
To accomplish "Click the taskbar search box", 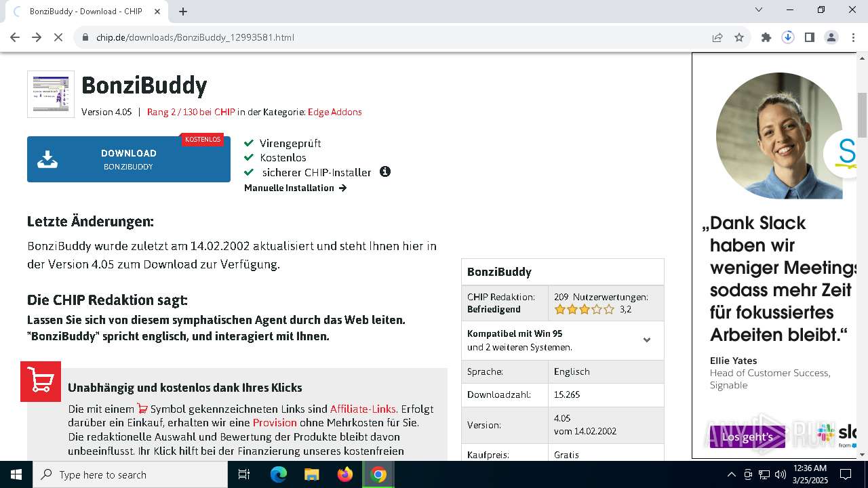I will pos(130,474).
